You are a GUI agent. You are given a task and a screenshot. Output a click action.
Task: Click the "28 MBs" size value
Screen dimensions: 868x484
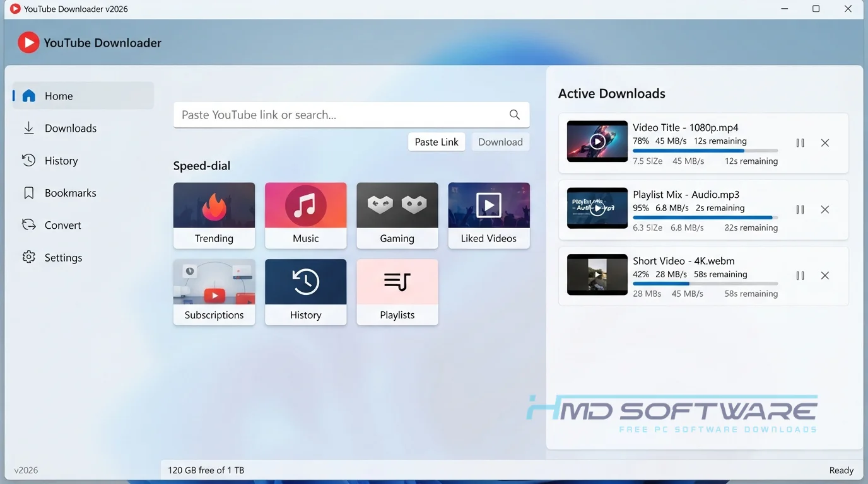647,294
